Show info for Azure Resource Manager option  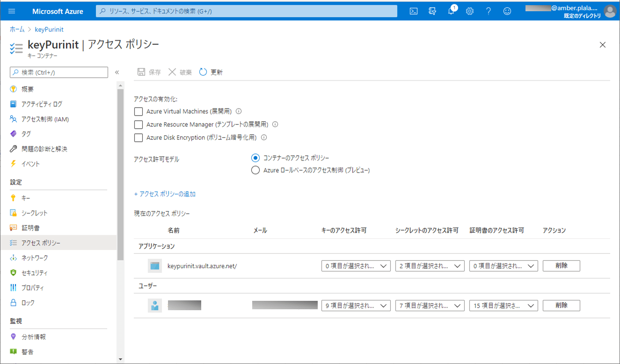point(275,124)
